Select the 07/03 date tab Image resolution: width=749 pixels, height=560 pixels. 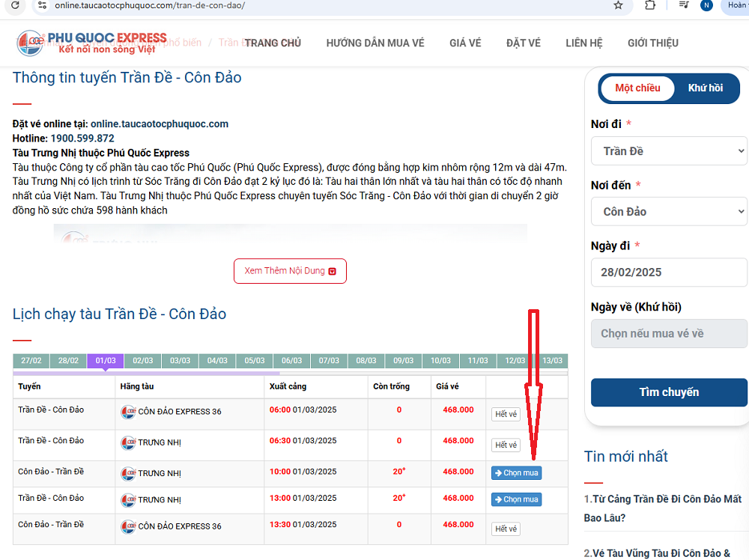[329, 360]
